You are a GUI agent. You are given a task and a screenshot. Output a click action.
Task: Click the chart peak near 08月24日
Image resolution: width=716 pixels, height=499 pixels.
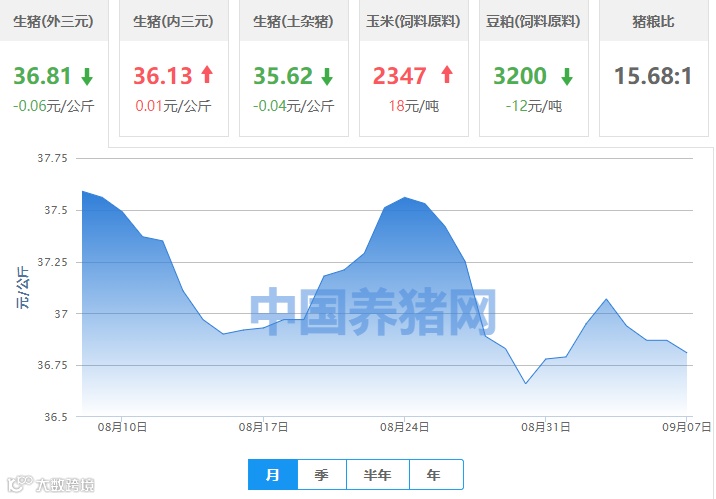click(405, 197)
